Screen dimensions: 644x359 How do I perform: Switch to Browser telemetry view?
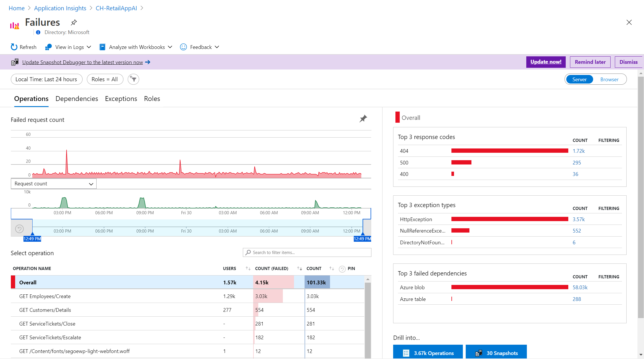click(609, 79)
